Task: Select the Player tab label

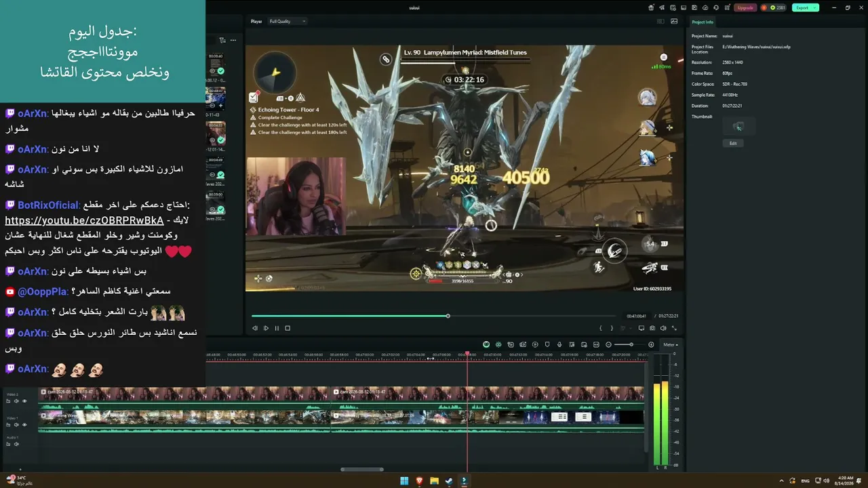Action: click(x=256, y=21)
